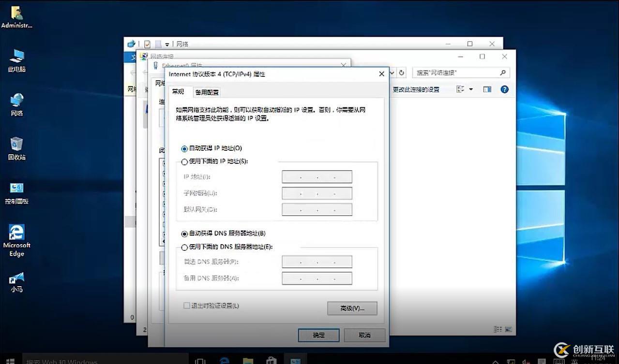Click the window icon in 网络 title bar

click(131, 44)
